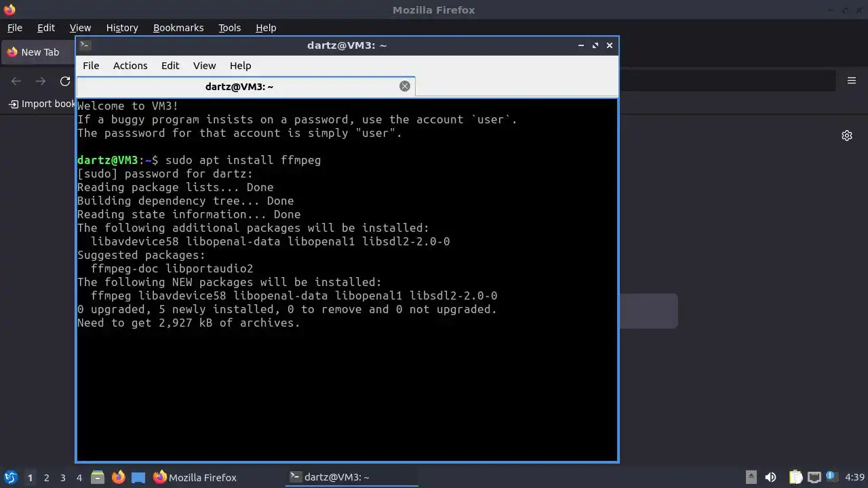Switch to workspace 4
The image size is (868, 488).
tap(79, 478)
